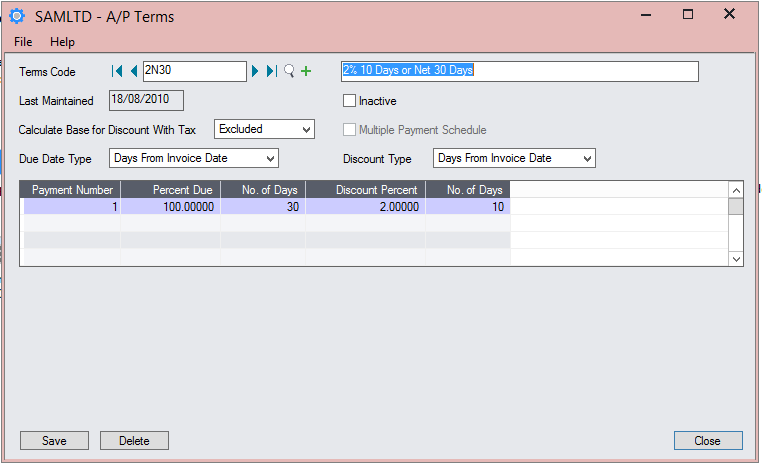Screen dimensions: 762x463
Task: Click the SAMLTD gear application icon
Action: [17, 16]
